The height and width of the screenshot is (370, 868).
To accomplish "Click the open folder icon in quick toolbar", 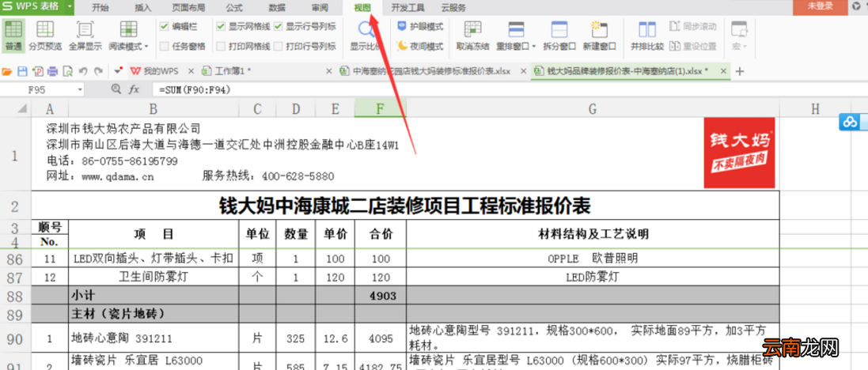I will (x=7, y=71).
